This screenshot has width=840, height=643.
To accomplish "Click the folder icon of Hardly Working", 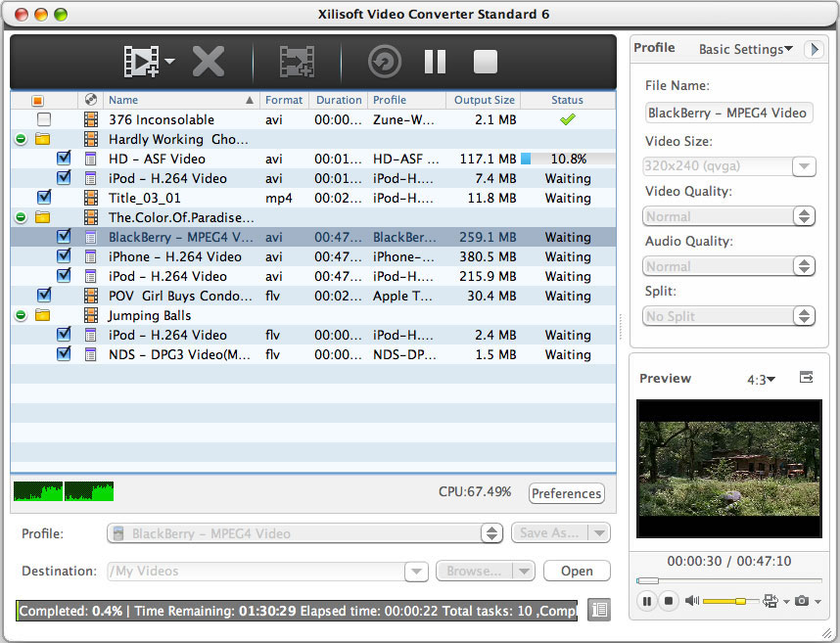I will tap(42, 139).
